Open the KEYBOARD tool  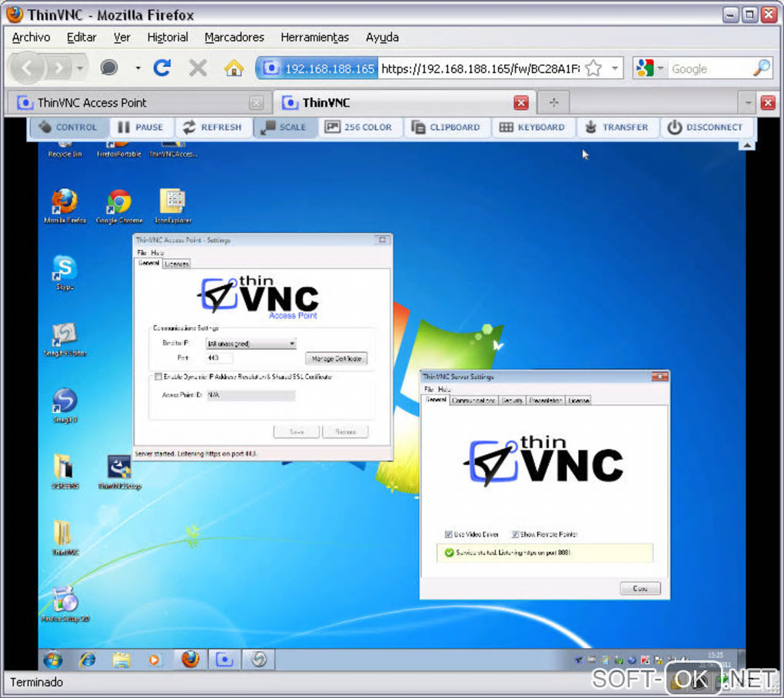[533, 128]
